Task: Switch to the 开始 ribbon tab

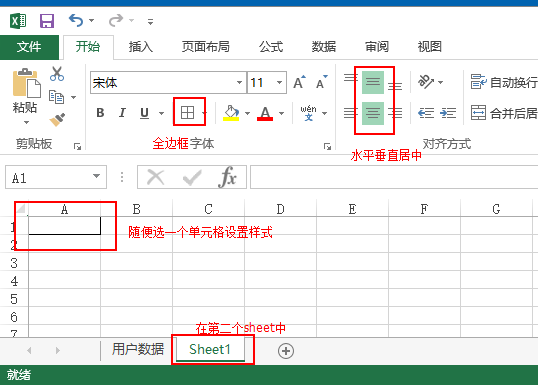Action: [x=88, y=47]
